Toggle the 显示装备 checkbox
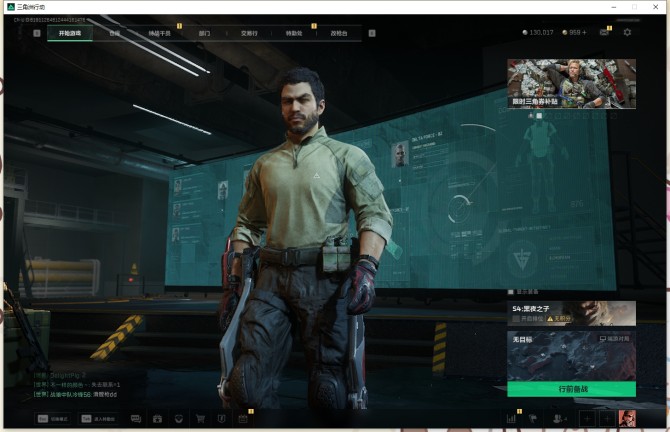 pos(511,292)
